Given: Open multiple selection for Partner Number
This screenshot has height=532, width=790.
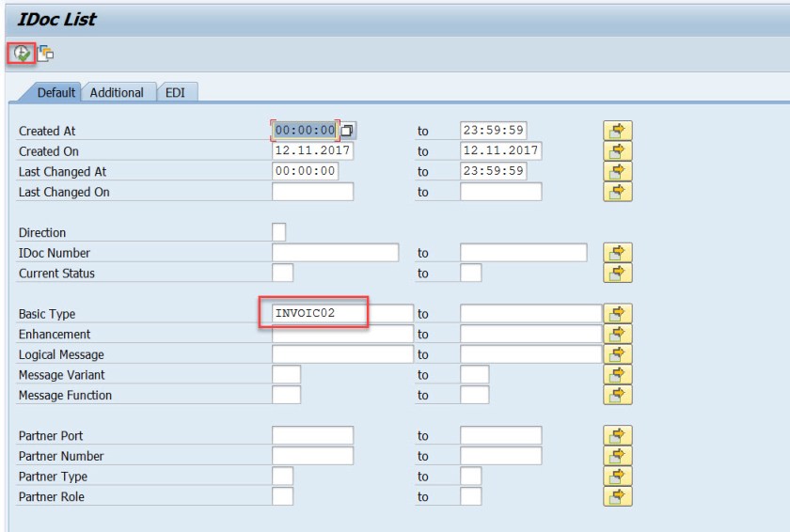Looking at the screenshot, I should pyautogui.click(x=617, y=456).
